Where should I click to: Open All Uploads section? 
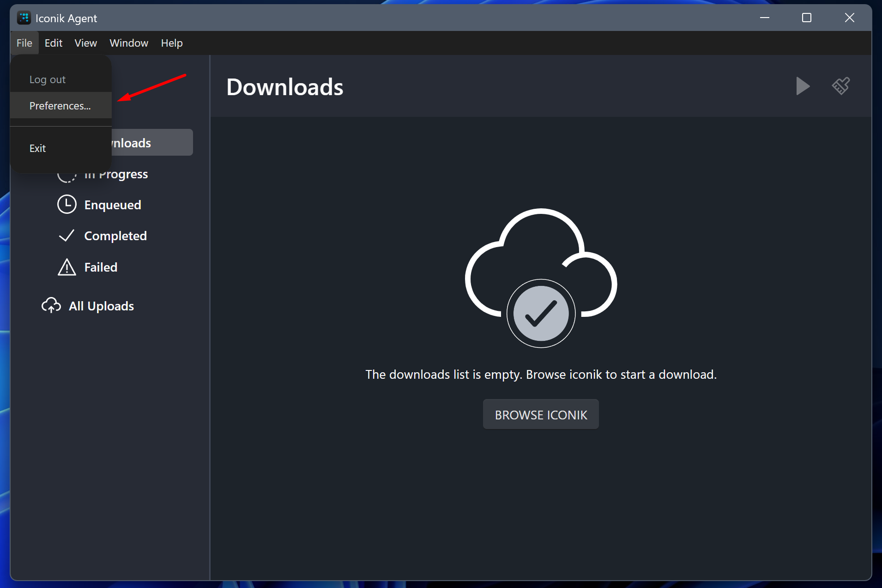coord(101,306)
